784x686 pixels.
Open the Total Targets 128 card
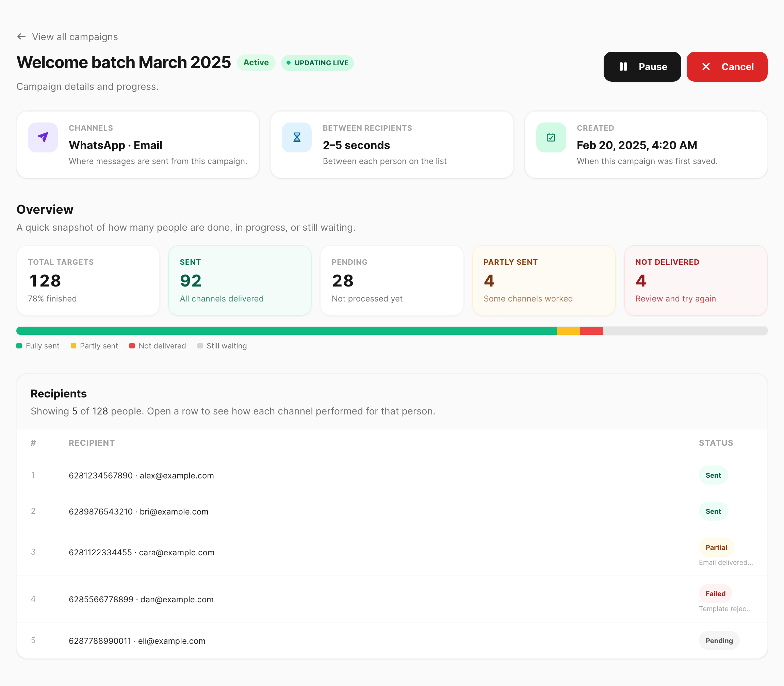pos(88,280)
